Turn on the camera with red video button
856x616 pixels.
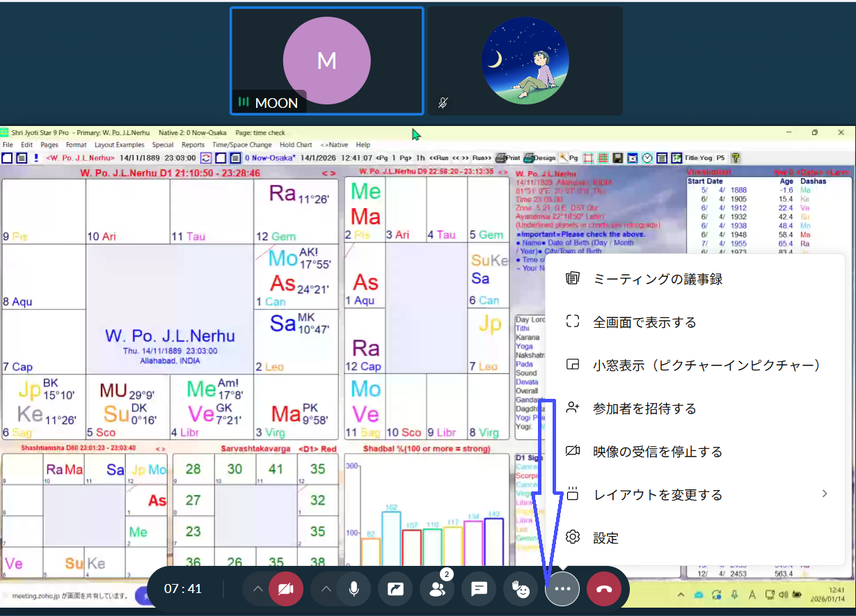click(x=285, y=589)
